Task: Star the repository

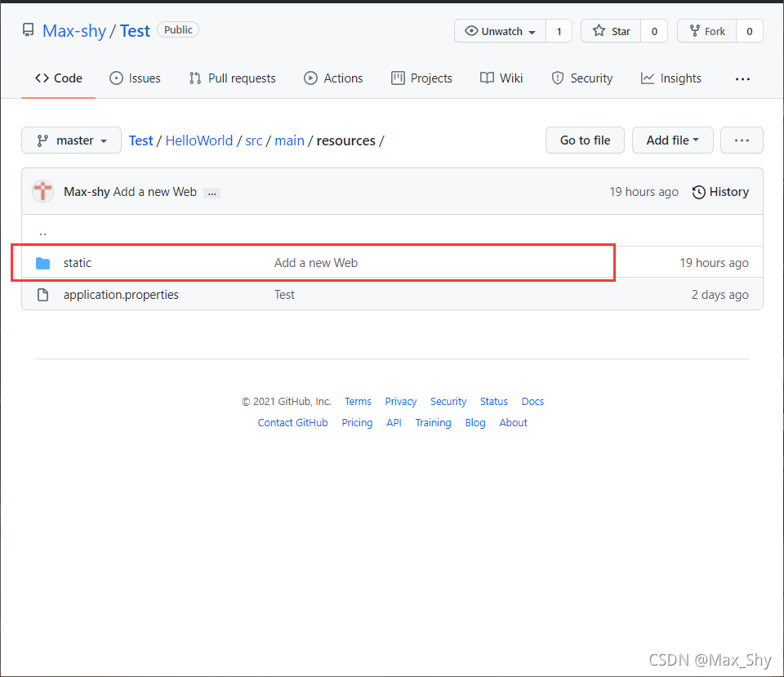Action: [611, 31]
